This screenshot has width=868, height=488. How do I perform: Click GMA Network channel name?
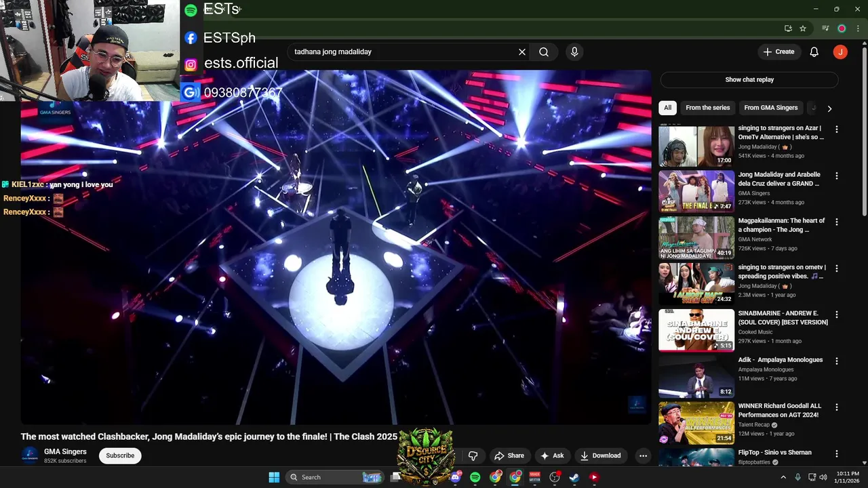pos(755,239)
